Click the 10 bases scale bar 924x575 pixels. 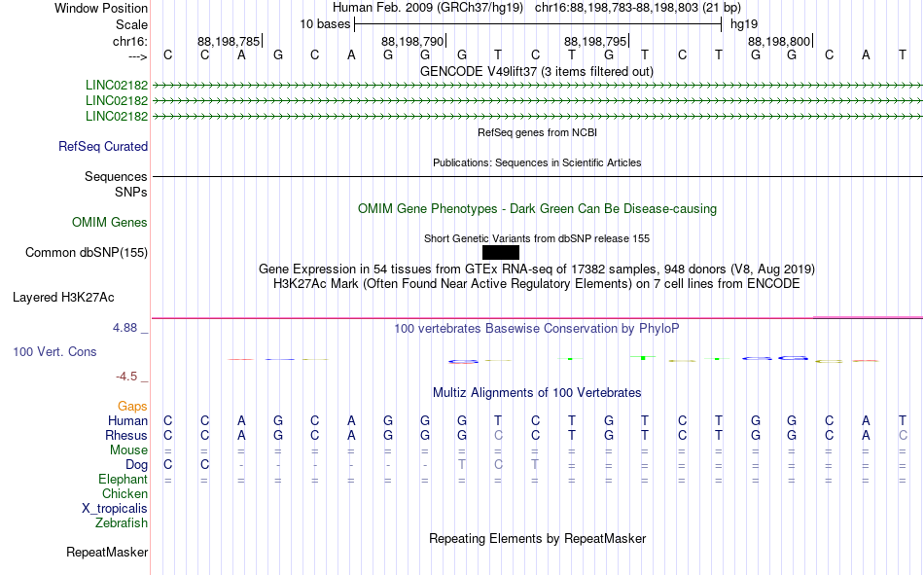538,24
